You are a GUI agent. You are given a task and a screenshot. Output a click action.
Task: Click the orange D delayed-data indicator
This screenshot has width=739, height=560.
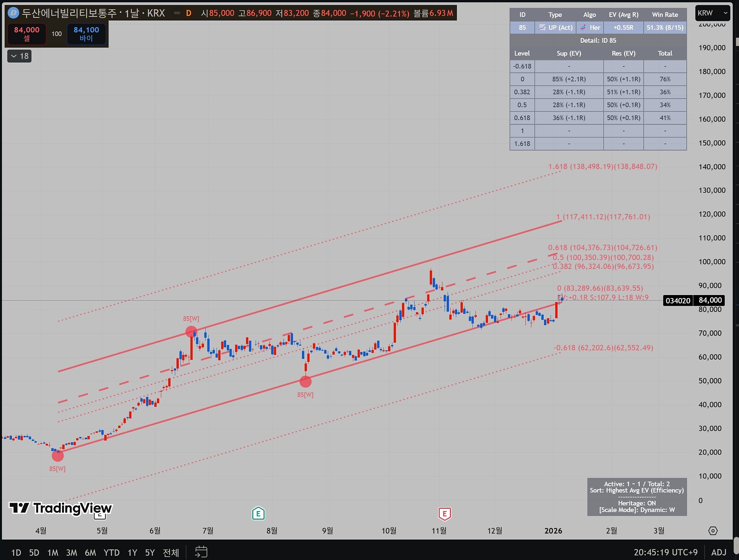tap(189, 13)
